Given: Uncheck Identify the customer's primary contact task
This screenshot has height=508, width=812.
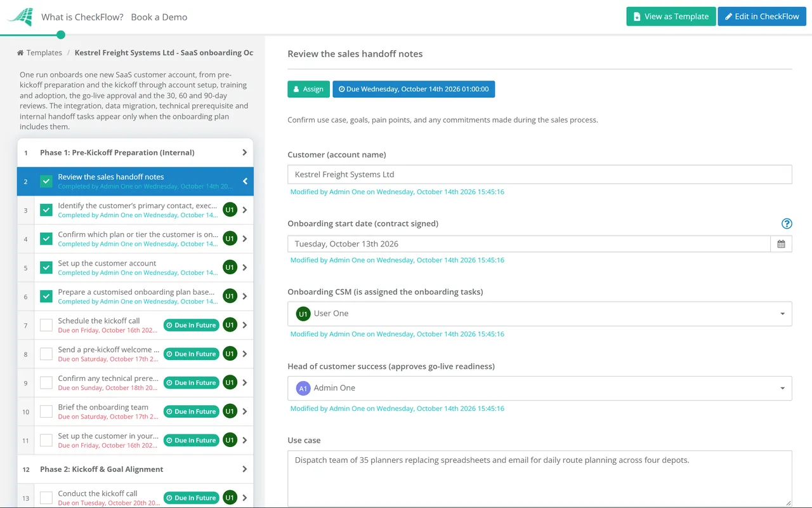Looking at the screenshot, I should tap(46, 210).
